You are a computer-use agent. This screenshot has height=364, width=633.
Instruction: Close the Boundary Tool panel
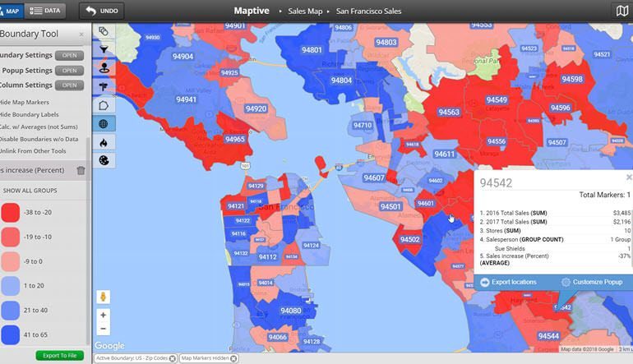pos(81,35)
